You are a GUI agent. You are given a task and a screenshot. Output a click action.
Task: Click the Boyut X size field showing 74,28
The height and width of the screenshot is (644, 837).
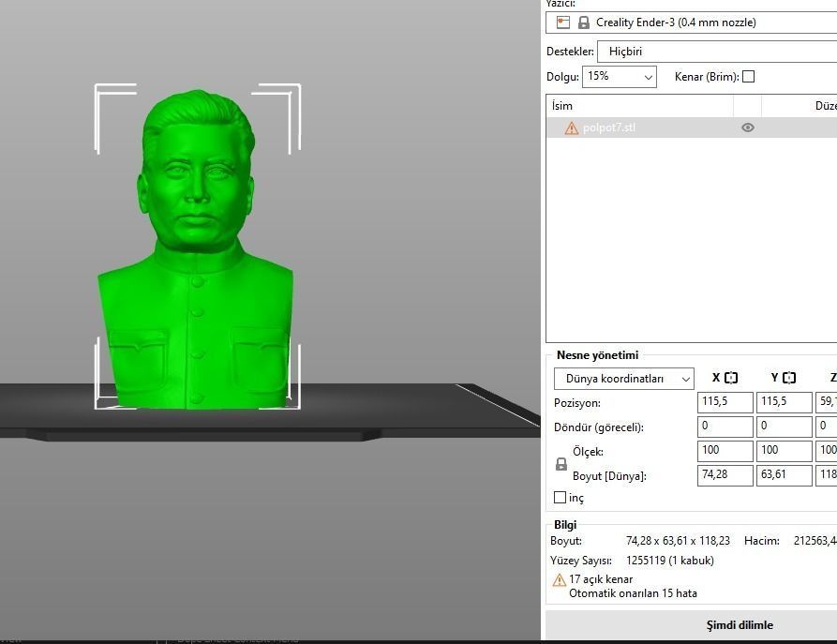tap(725, 475)
